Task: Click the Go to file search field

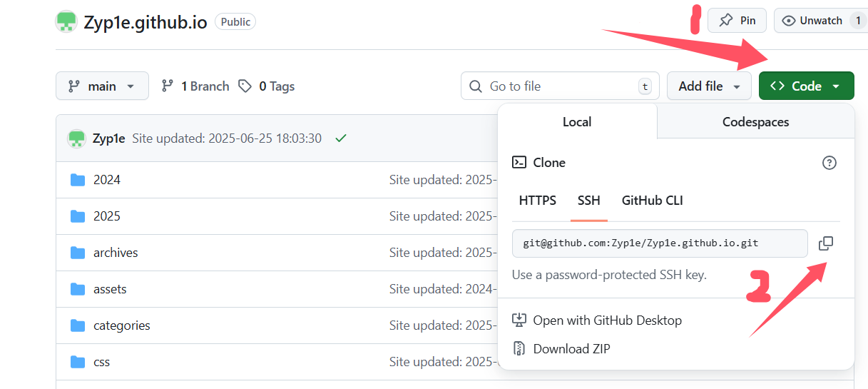Action: tap(556, 86)
